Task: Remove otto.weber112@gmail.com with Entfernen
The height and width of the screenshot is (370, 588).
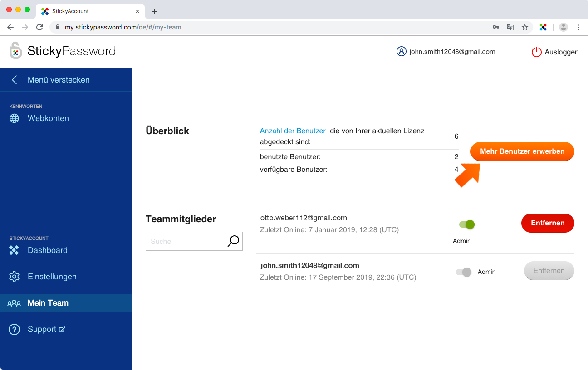Action: pyautogui.click(x=548, y=223)
